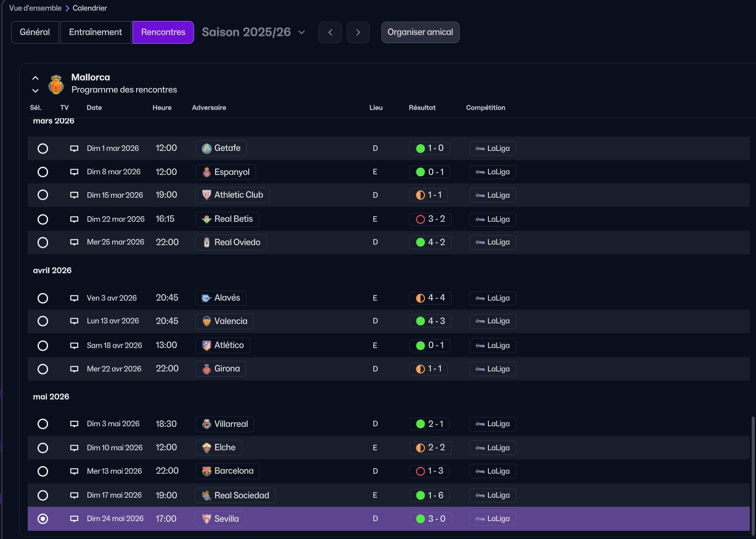This screenshot has width=756, height=539.
Task: Select the radio button for the Girona match
Action: (43, 369)
